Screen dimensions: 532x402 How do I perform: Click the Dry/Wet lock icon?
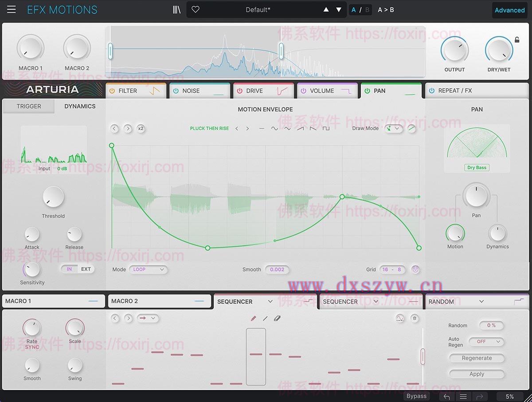[517, 40]
